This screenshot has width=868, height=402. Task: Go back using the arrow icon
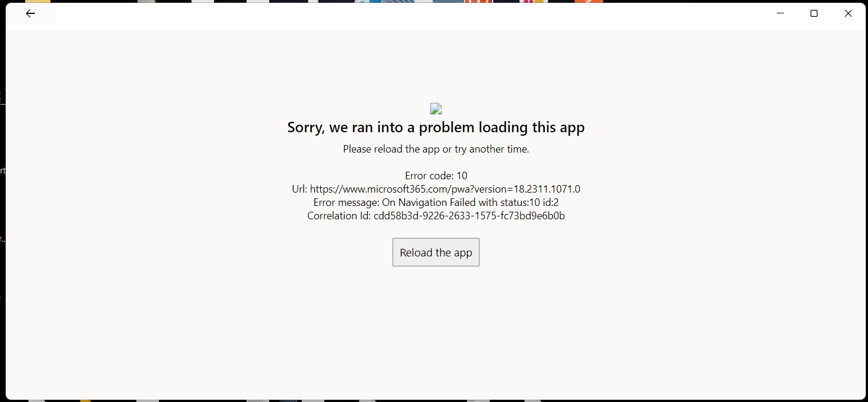click(30, 13)
